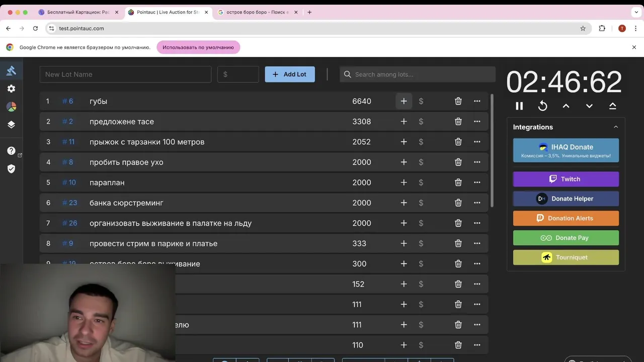The width and height of the screenshot is (644, 362).
Task: Open the layers icon in sidebar
Action: [x=11, y=125]
